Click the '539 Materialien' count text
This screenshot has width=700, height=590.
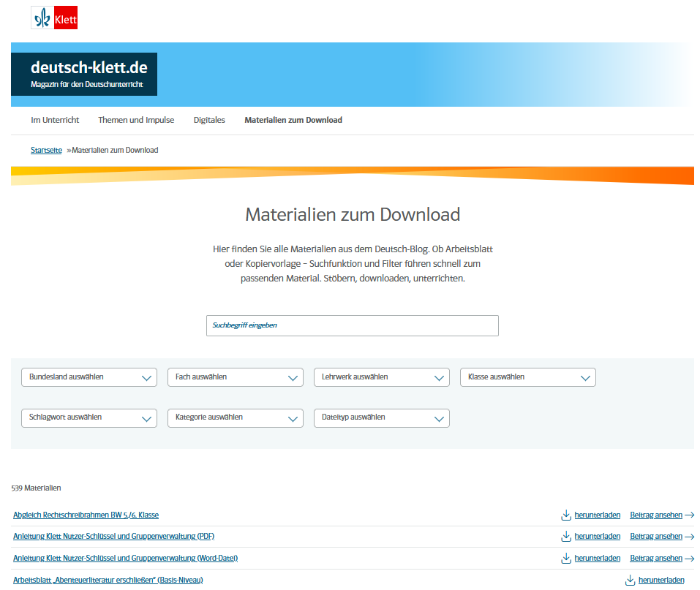36,488
